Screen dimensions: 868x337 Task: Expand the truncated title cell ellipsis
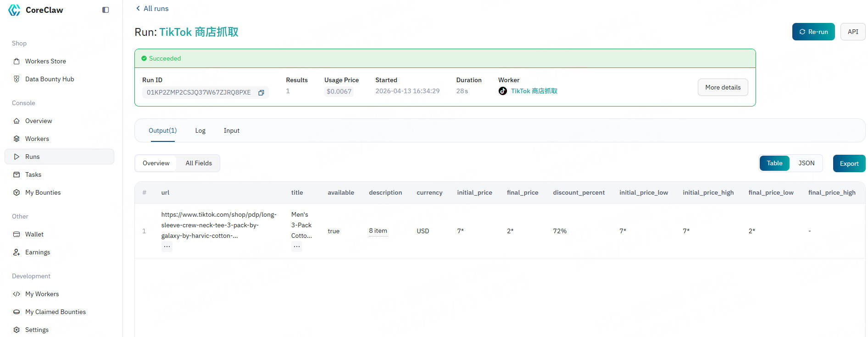[297, 247]
